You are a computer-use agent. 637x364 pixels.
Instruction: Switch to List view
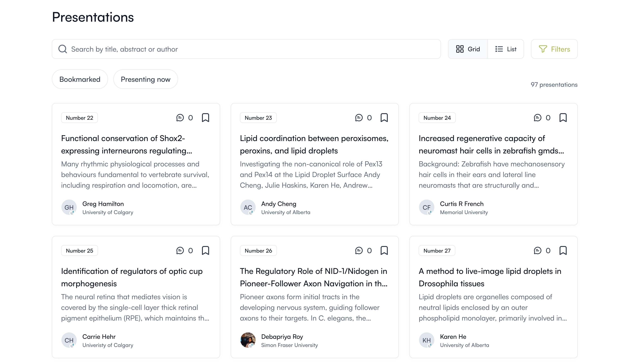tap(506, 49)
